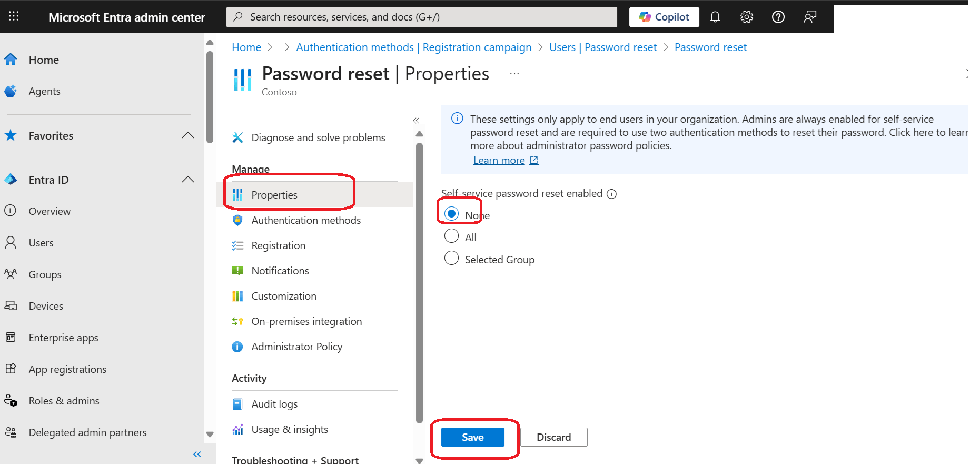Click the On-premises integration arrows icon
This screenshot has width=980, height=464.
pos(237,321)
